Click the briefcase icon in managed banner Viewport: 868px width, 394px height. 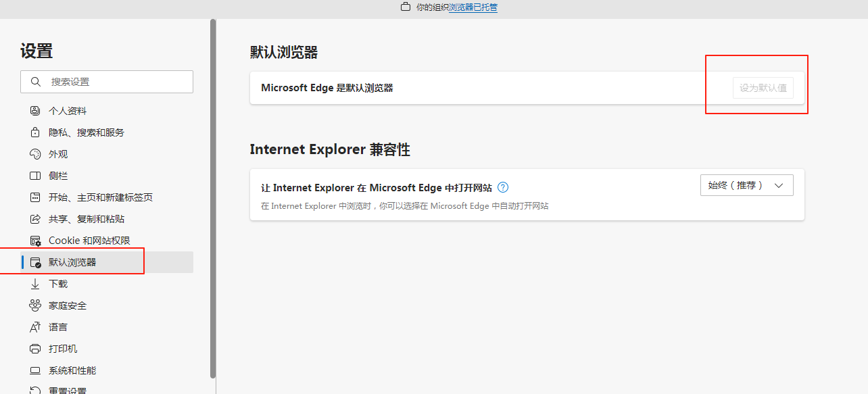pos(406,7)
